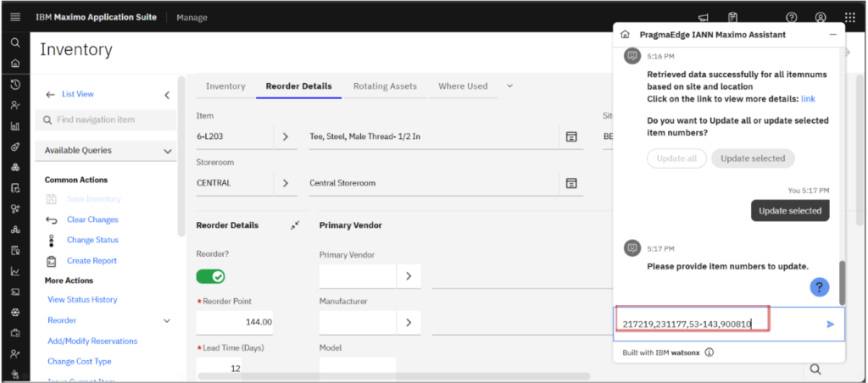The image size is (868, 383).
Task: Minimize the Maximo Assistant chat panel
Action: coord(832,34)
